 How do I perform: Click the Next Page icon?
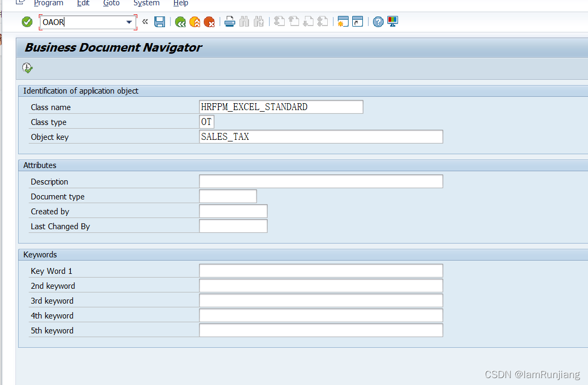click(x=308, y=21)
